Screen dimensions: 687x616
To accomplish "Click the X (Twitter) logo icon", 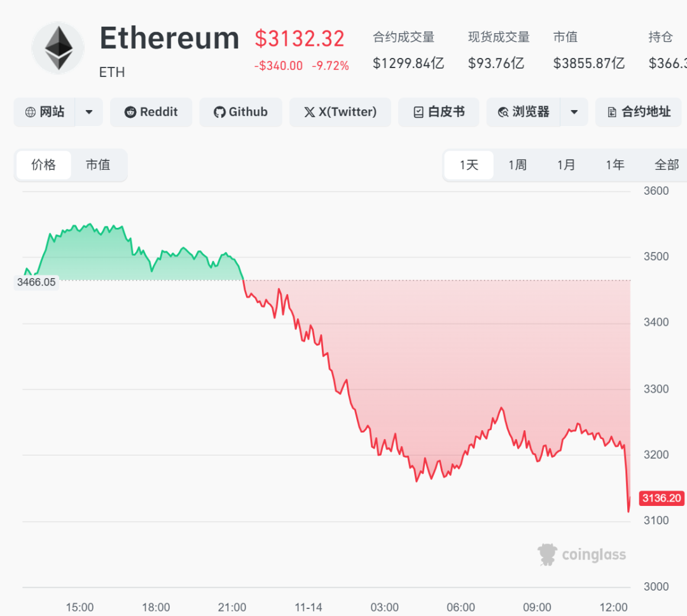I will tap(310, 113).
